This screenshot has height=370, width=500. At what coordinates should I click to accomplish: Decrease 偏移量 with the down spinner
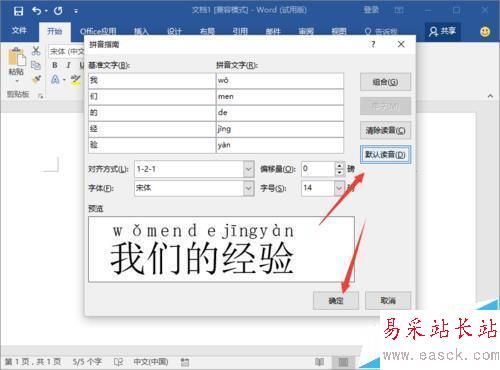pos(339,173)
